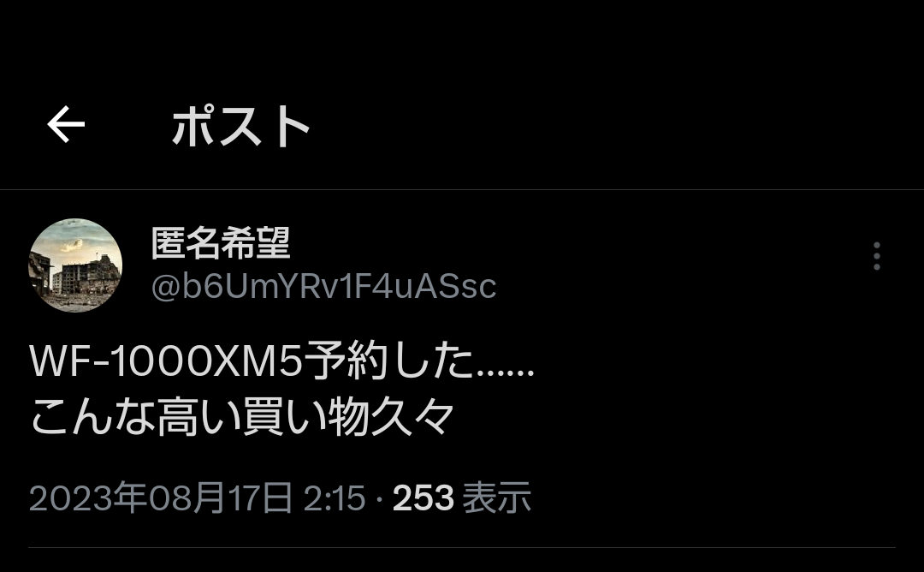The width and height of the screenshot is (924, 572).
Task: Click the dot separator before 253
Action: 379,499
